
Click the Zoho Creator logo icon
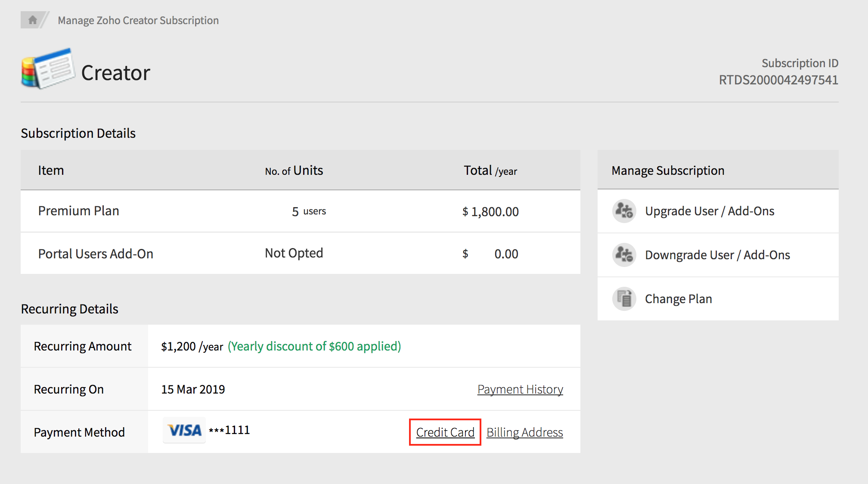(48, 69)
